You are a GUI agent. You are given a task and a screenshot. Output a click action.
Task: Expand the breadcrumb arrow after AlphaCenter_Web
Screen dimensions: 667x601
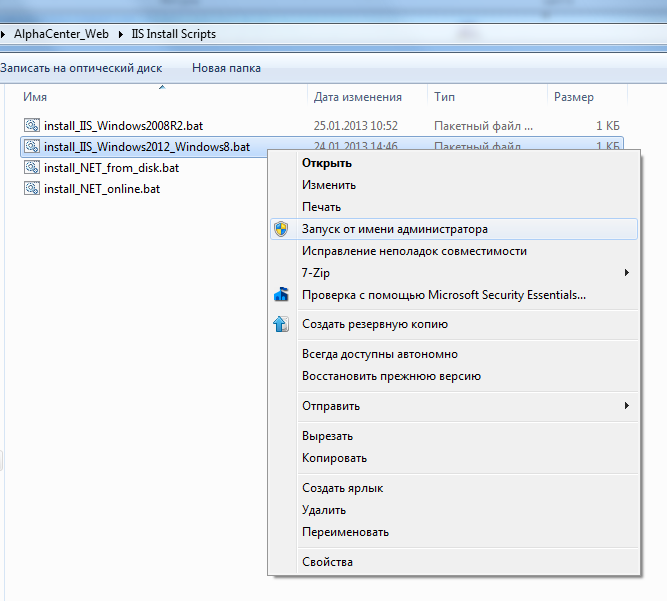[121, 34]
